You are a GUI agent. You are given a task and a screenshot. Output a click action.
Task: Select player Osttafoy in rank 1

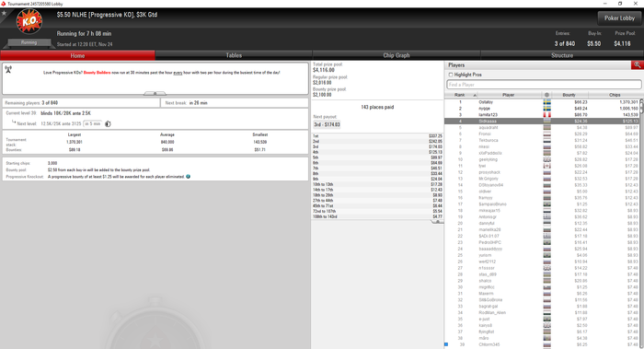click(x=542, y=102)
